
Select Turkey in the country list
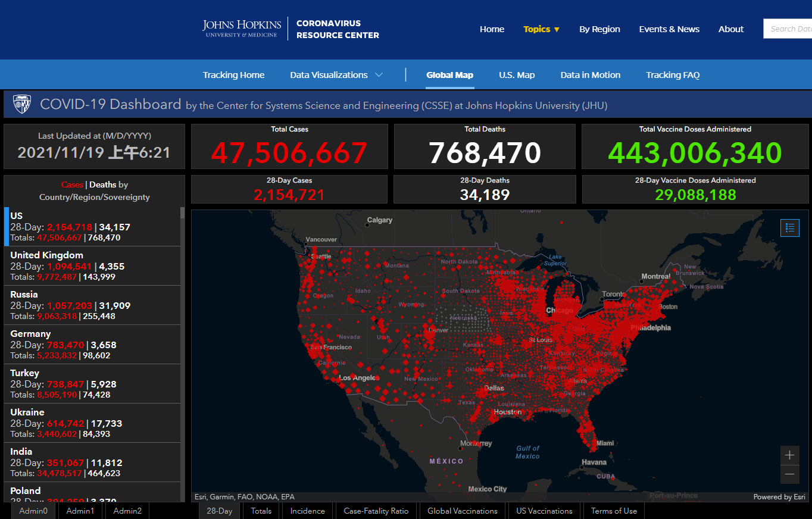(92, 384)
